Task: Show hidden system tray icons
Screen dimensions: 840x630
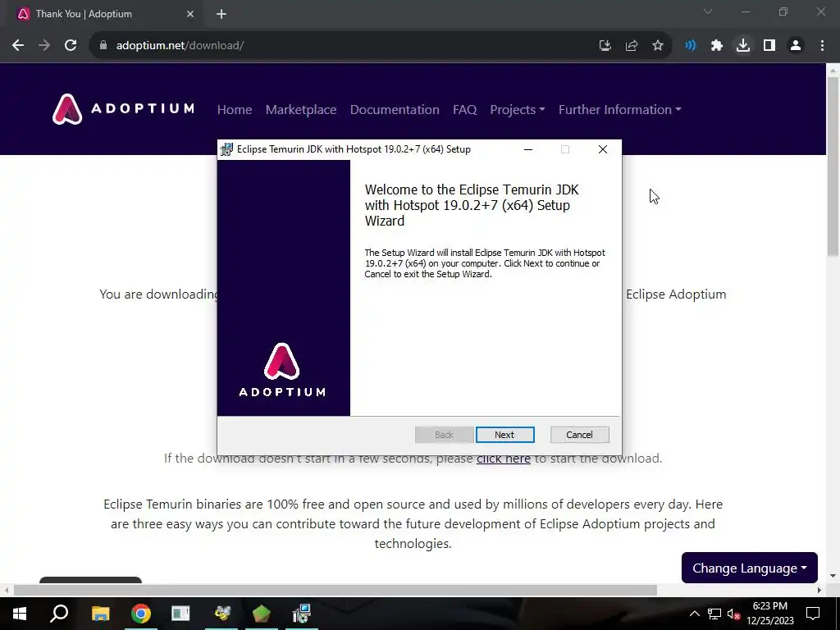Action: [x=694, y=614]
